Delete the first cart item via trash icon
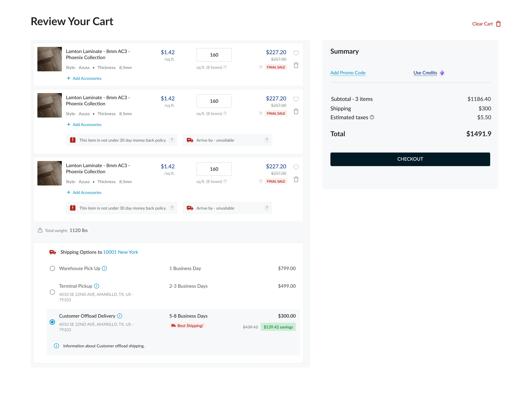532x410 pixels. point(296,65)
